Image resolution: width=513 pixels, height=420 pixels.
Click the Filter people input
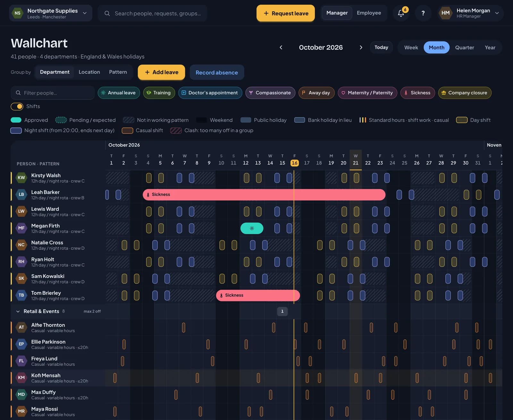(x=53, y=93)
